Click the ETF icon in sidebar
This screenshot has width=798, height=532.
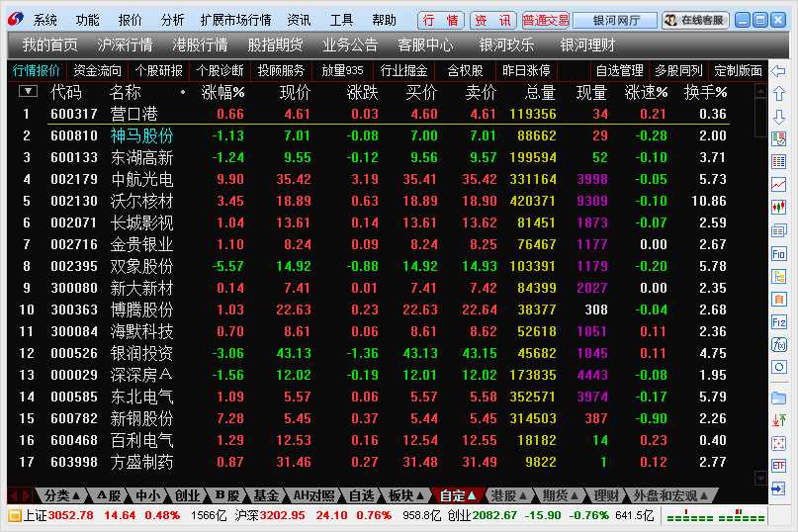pyautogui.click(x=778, y=466)
